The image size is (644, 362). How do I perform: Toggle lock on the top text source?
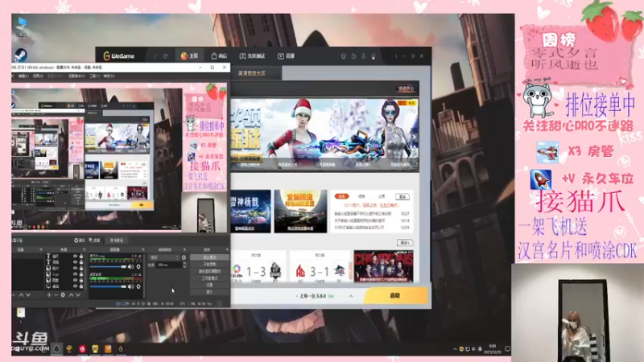(x=81, y=256)
